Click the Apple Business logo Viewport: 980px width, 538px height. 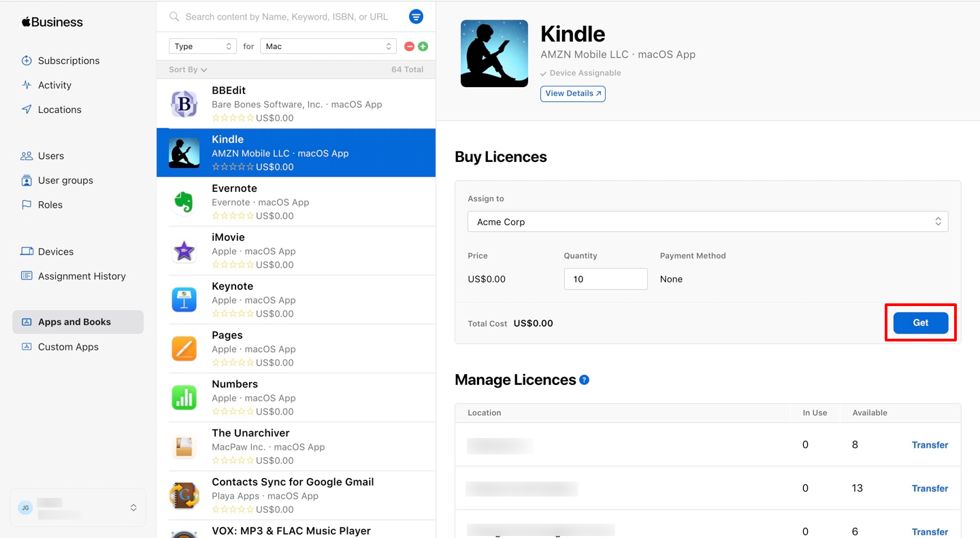[52, 22]
